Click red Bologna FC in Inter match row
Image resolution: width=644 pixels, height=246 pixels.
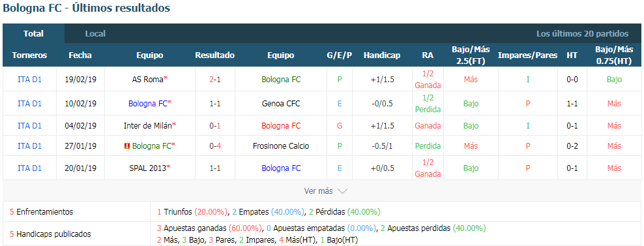281,125
